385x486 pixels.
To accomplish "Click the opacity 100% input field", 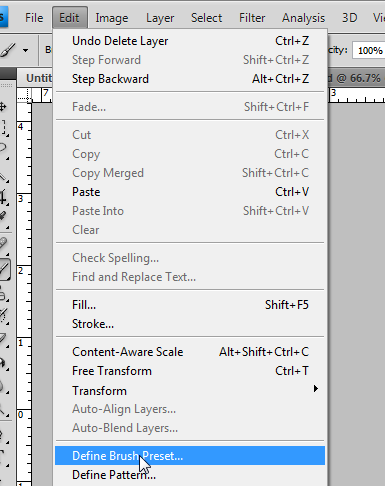I will [x=369, y=51].
